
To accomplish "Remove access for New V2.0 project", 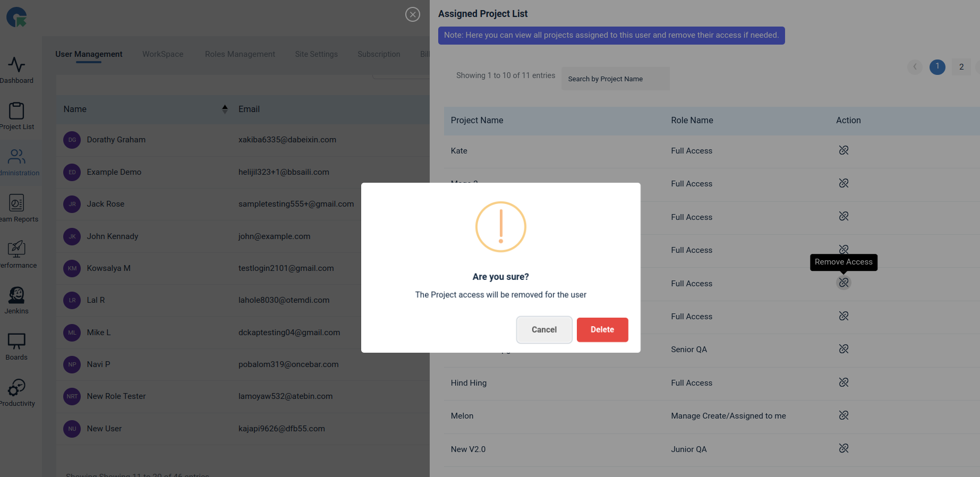I will (843, 448).
